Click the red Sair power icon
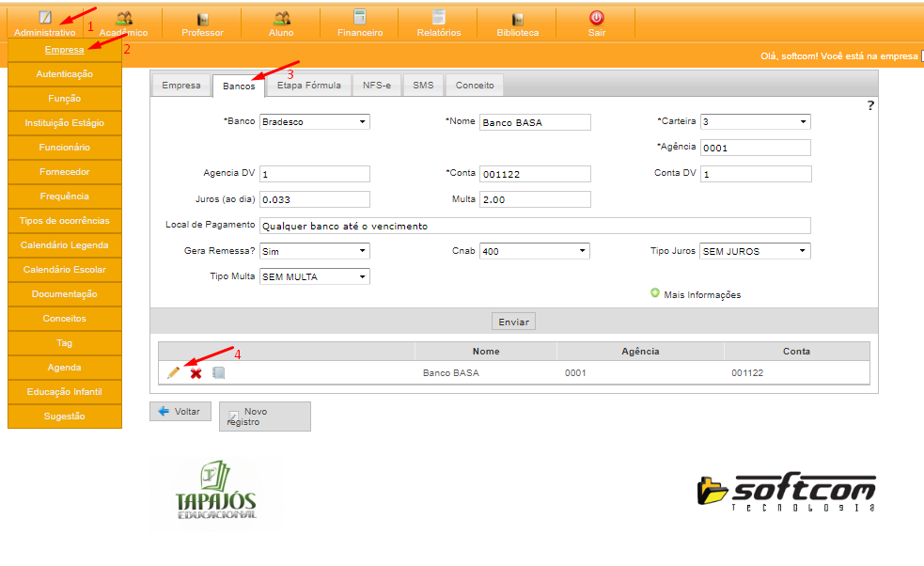The height and width of the screenshot is (566, 924). point(596,18)
